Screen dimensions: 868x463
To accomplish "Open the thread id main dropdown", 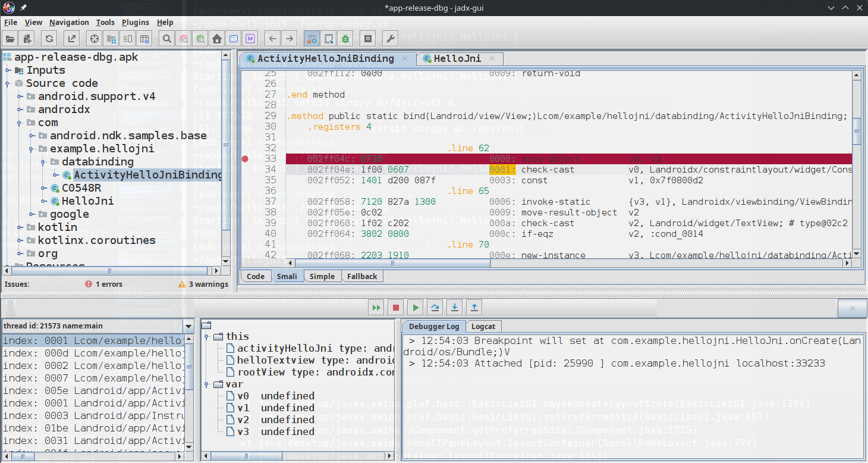I will pos(188,326).
